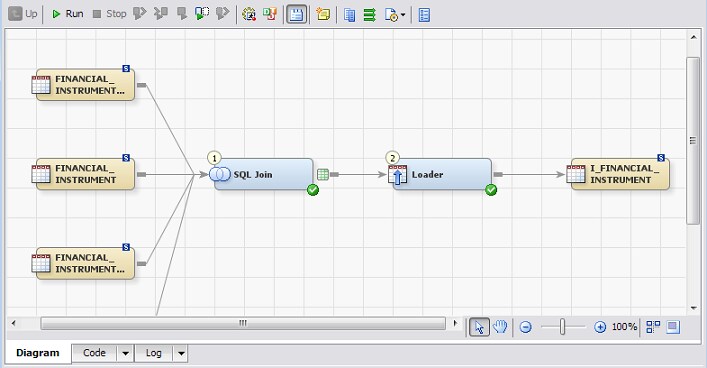
Task: Click the zoom slider handle
Action: [562, 327]
